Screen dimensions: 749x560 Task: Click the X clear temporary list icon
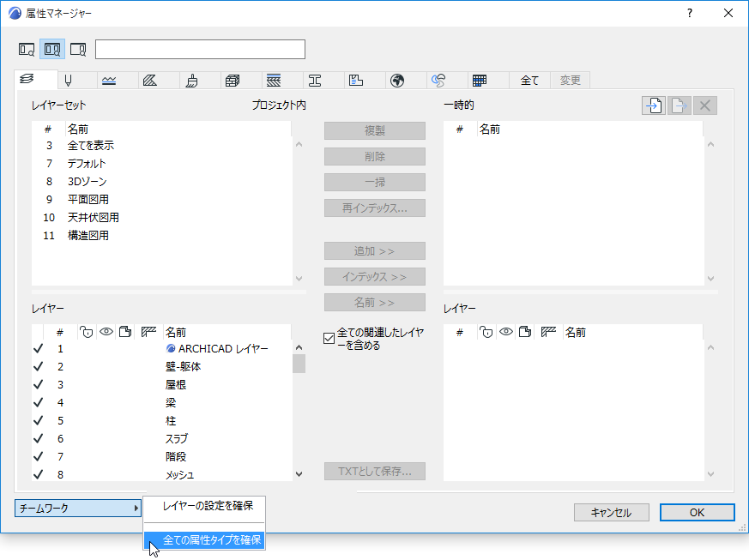[705, 105]
